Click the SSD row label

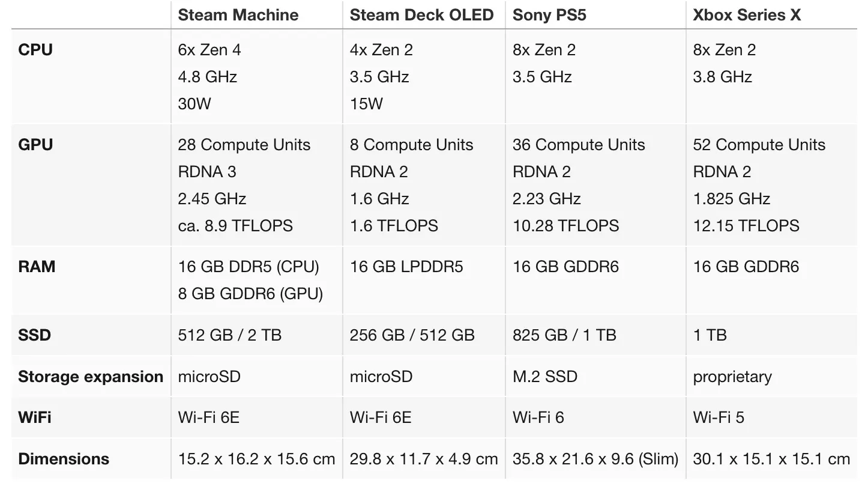(34, 335)
